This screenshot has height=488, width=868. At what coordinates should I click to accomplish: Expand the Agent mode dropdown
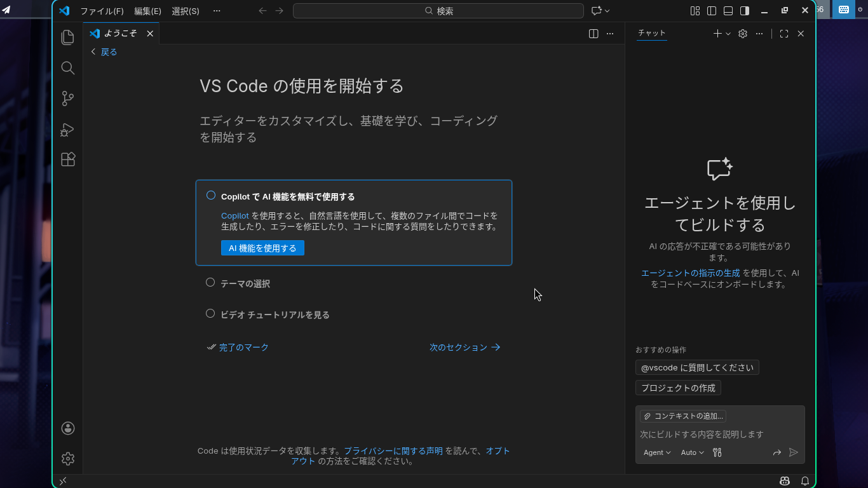657,452
